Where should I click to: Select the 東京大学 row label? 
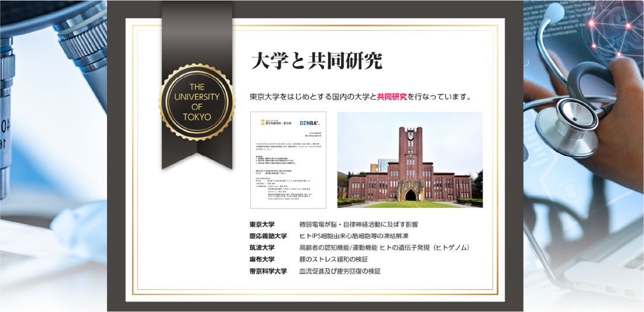click(x=262, y=225)
